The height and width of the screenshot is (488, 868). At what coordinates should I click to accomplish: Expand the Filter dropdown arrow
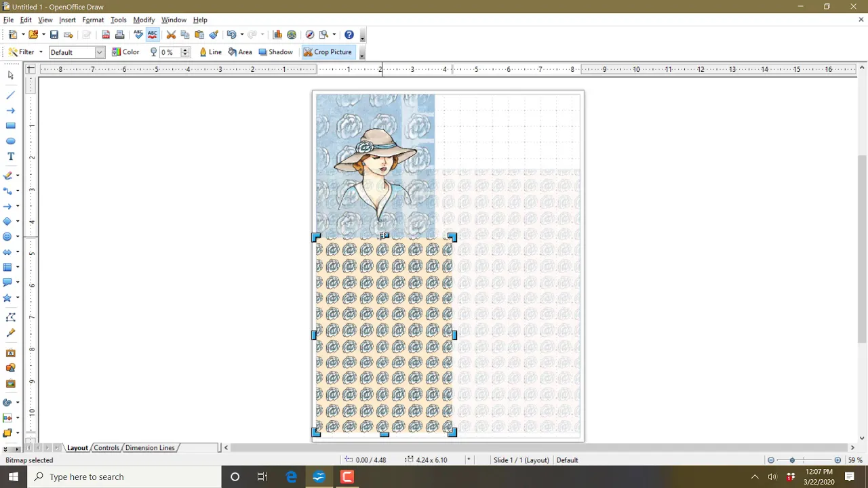(x=41, y=52)
